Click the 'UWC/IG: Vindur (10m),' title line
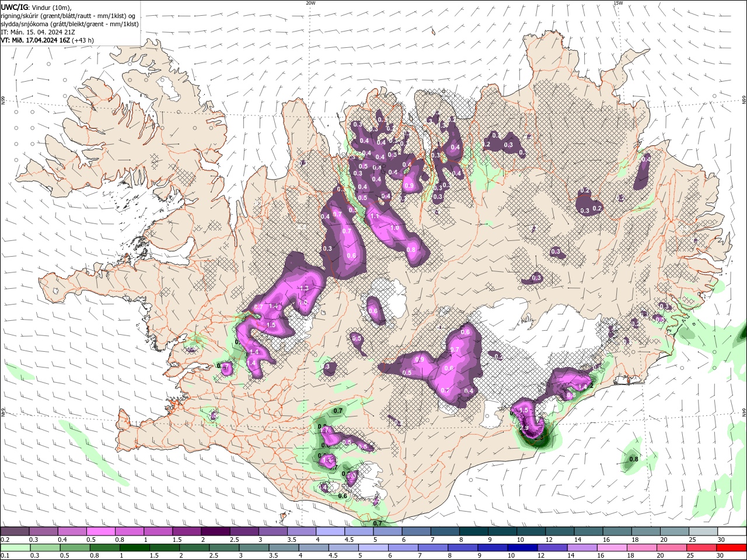The width and height of the screenshot is (747, 560). click(36, 7)
